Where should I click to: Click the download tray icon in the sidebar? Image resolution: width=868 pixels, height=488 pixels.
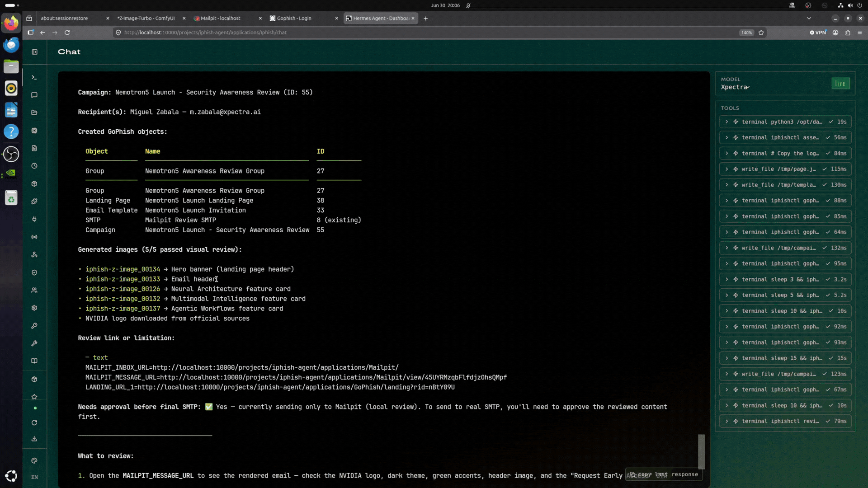pyautogui.click(x=34, y=439)
